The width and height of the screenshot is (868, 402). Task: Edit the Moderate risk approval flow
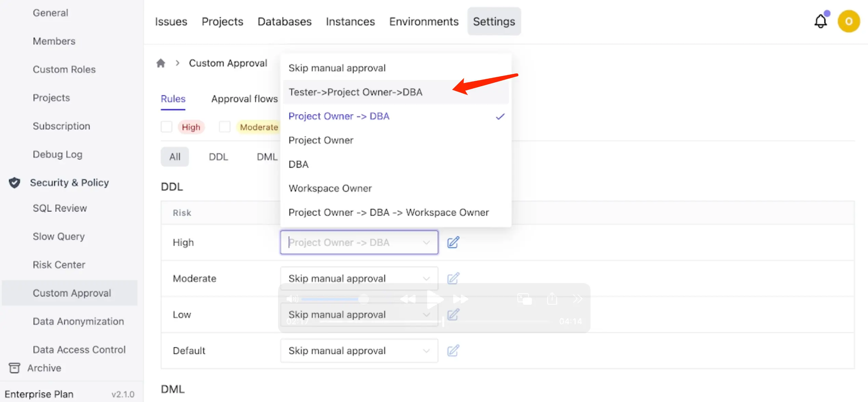[453, 278]
